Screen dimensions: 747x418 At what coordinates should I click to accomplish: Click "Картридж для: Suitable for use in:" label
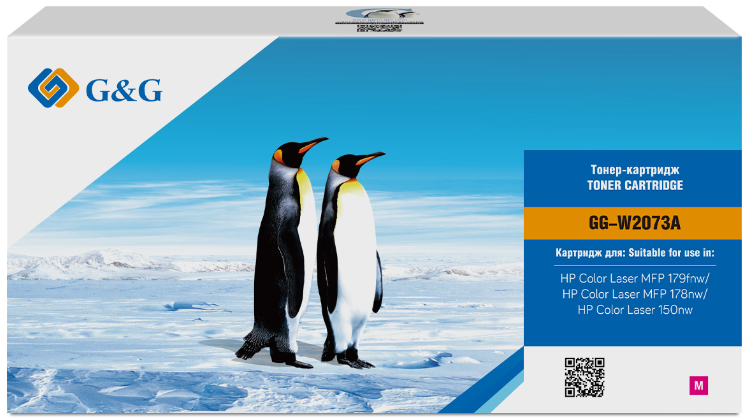[635, 253]
